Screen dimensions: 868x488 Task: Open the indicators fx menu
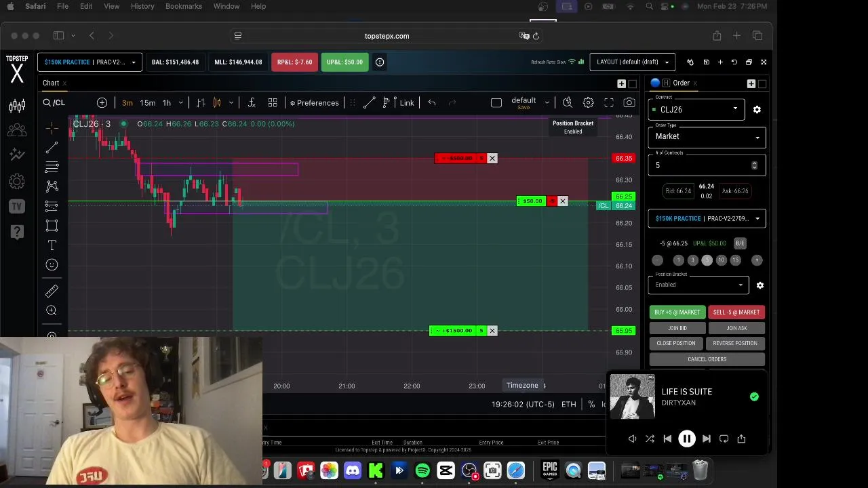point(252,102)
